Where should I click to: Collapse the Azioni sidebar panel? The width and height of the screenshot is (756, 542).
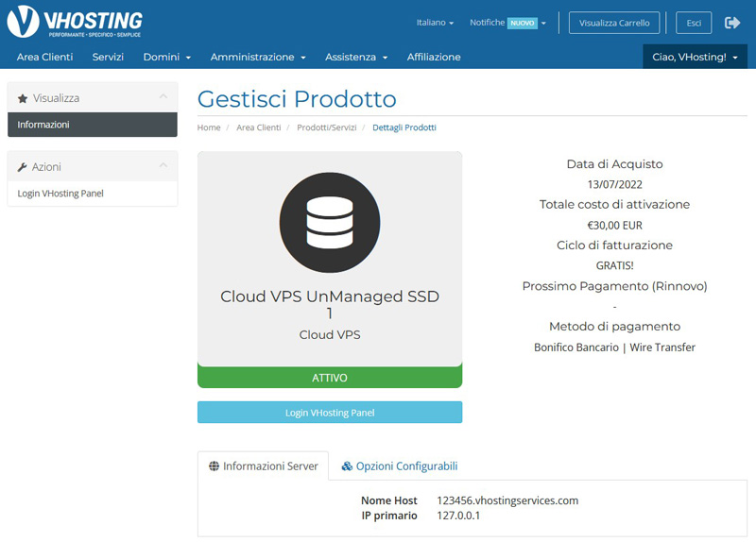pyautogui.click(x=163, y=165)
